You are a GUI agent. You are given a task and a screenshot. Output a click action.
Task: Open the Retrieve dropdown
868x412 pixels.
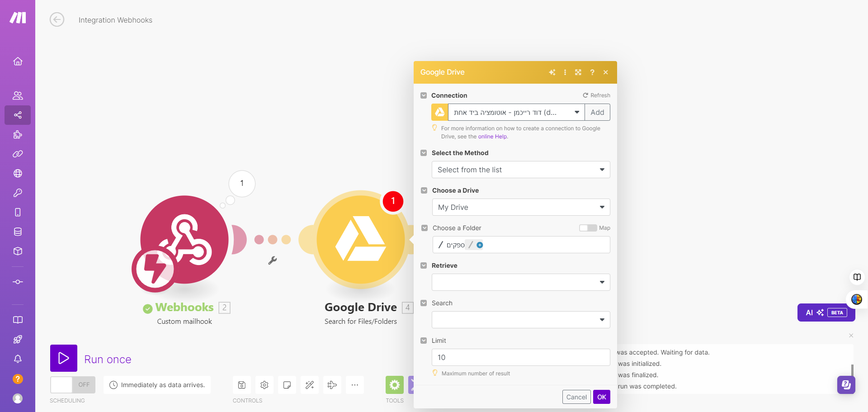pyautogui.click(x=521, y=282)
